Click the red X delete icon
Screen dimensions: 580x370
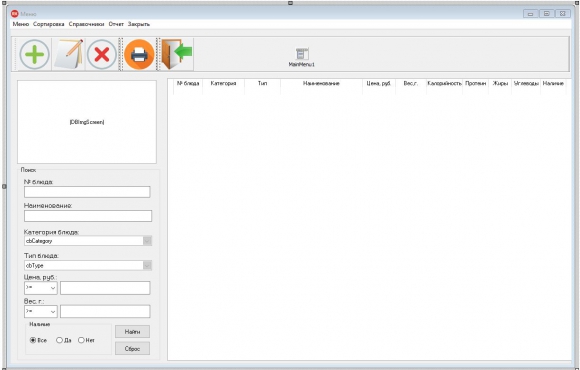(x=102, y=55)
